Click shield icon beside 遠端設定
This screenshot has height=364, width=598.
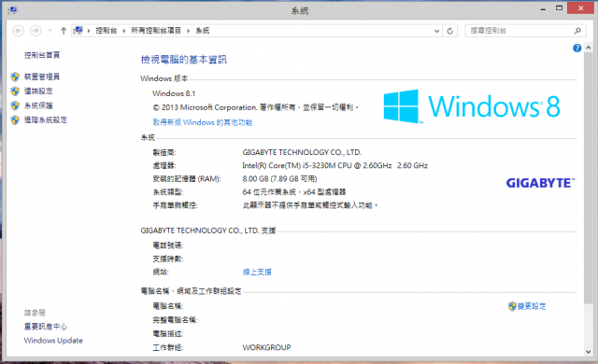[15, 91]
